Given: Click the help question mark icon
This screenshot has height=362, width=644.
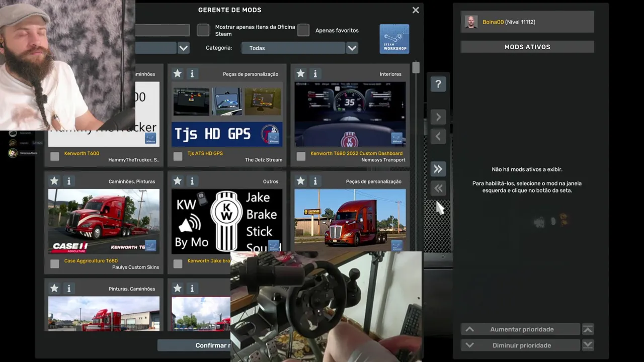Looking at the screenshot, I should click(x=438, y=84).
